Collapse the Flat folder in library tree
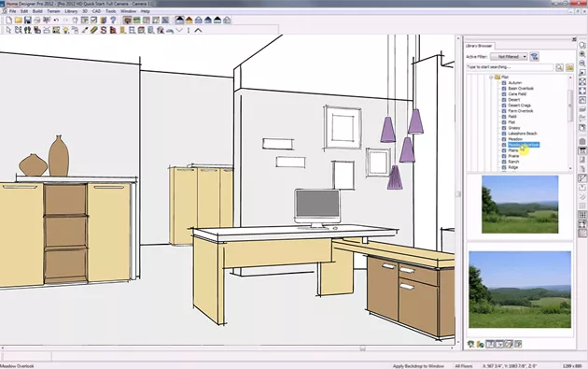The height and width of the screenshot is (369, 588). tap(491, 77)
